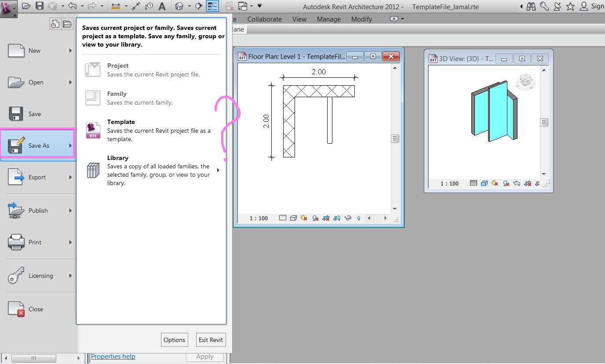The width and height of the screenshot is (605, 364).
Task: Click Temporary Hide/Isolate glasses in Floor Plan view
Action: tap(348, 218)
